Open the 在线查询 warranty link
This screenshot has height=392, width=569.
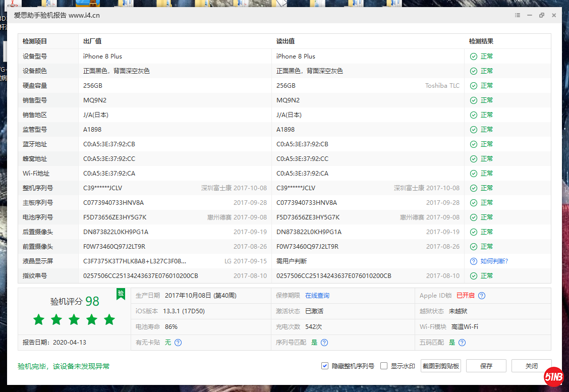point(317,296)
